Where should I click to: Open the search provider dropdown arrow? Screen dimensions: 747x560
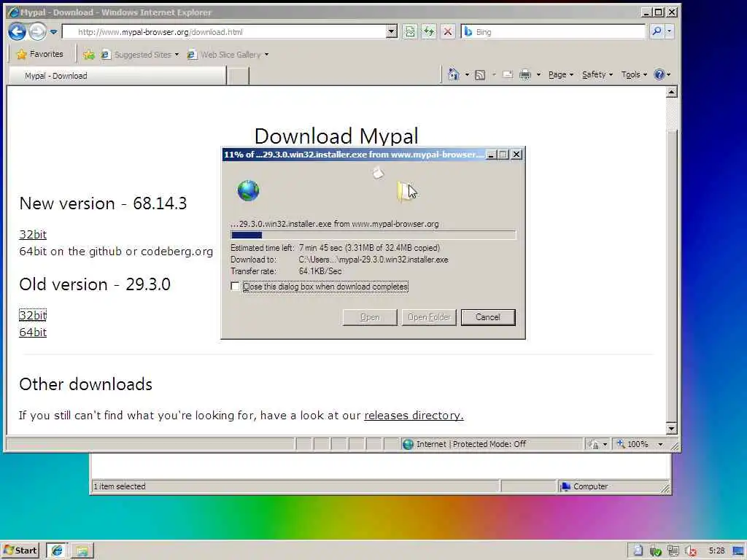pyautogui.click(x=670, y=31)
